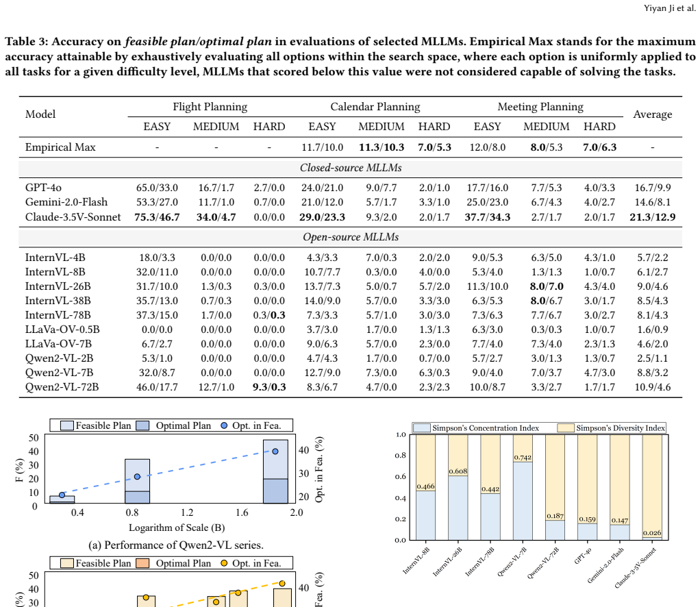This screenshot has width=700, height=607.
Task: Click the '16.7/9.9' average for GPT-4o
Action: [652, 188]
